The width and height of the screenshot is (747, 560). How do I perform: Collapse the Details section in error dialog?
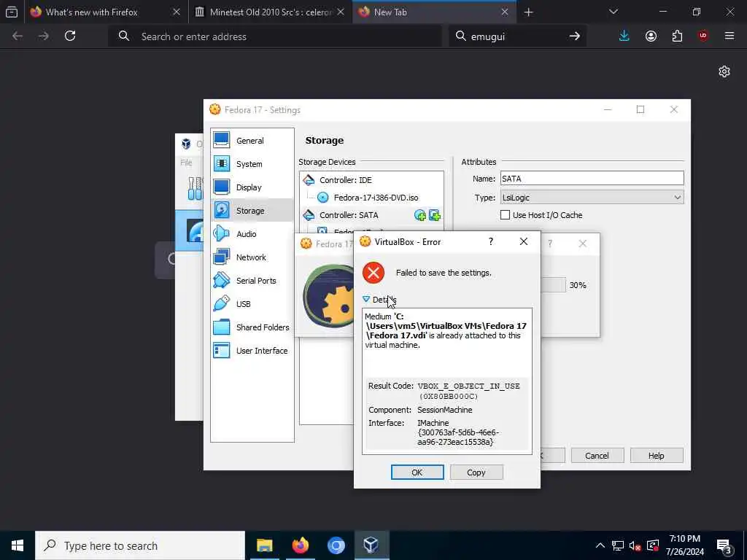pyautogui.click(x=379, y=300)
